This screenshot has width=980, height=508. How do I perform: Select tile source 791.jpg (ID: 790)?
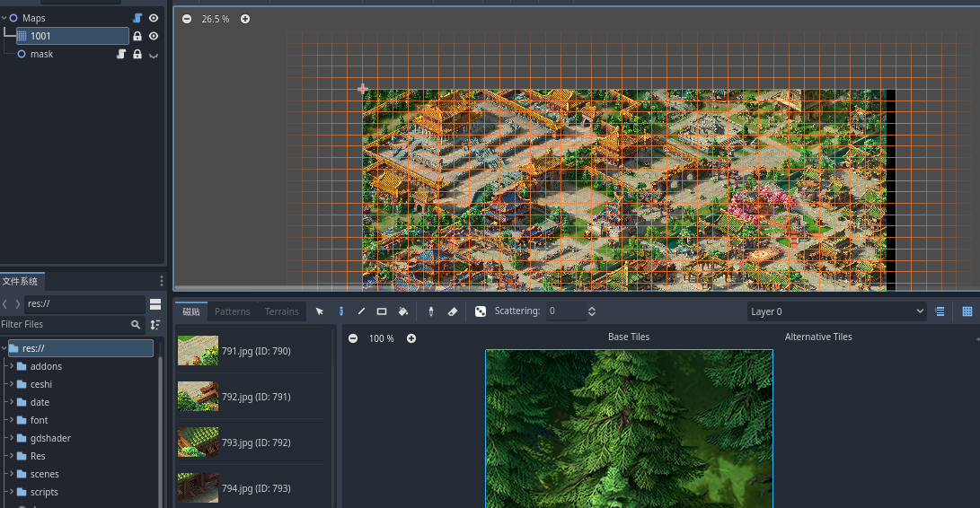click(250, 351)
